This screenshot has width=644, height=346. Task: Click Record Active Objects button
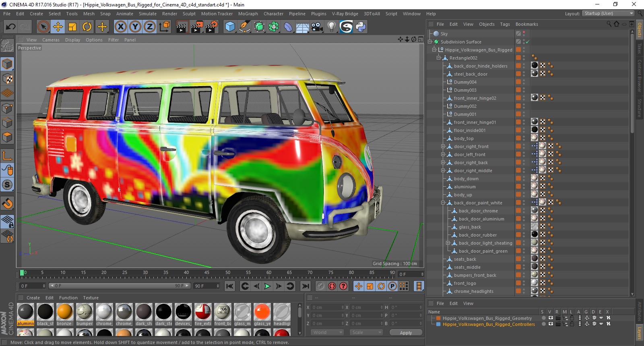[320, 286]
